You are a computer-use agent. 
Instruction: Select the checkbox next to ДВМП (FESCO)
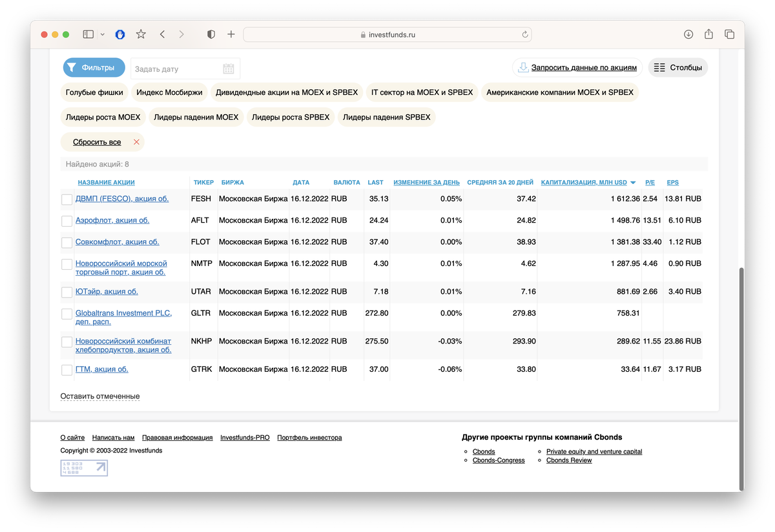click(x=67, y=200)
